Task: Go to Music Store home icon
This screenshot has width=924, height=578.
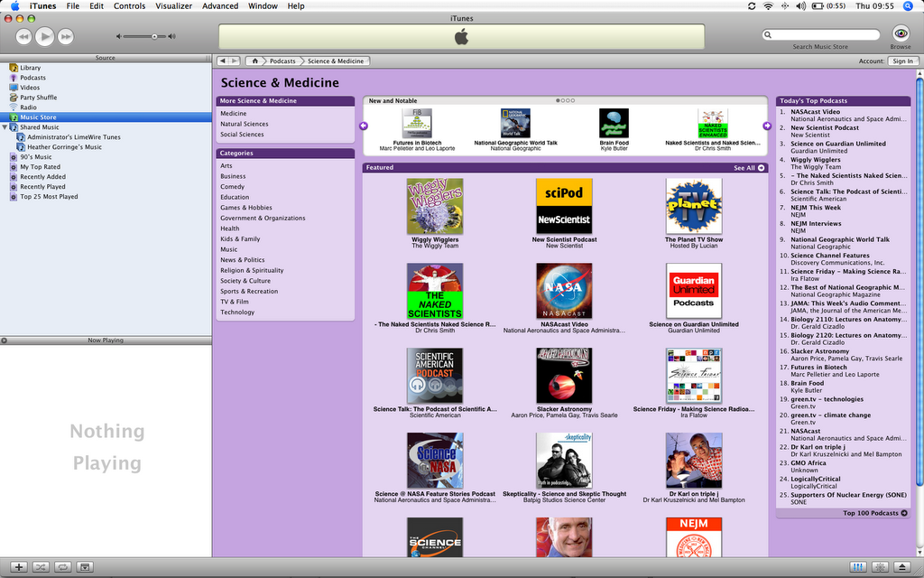Action: pos(254,61)
